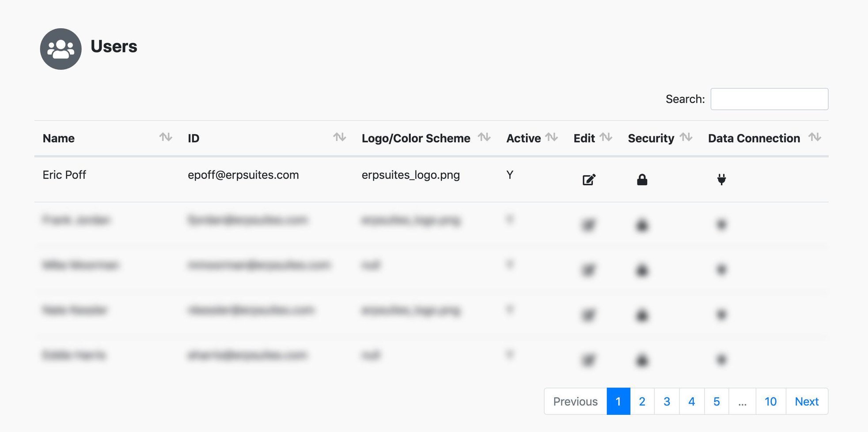Click the pagination ellipsis button
Viewport: 868px width, 432px height.
742,401
